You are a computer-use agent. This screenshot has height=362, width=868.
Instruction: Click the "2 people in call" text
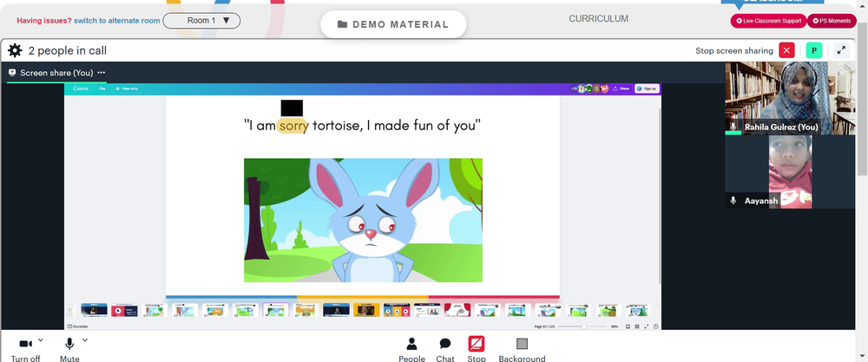(68, 51)
